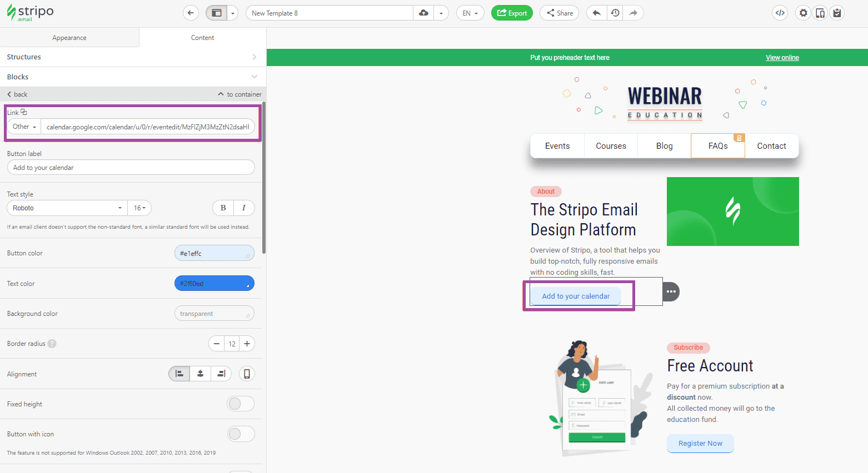Click the green Export button

[x=511, y=12]
